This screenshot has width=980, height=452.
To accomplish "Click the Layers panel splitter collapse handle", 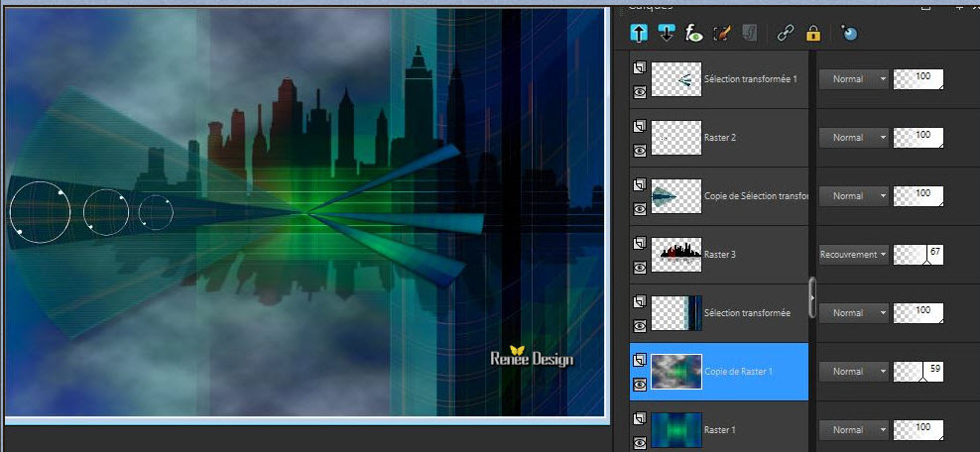I will [812, 297].
